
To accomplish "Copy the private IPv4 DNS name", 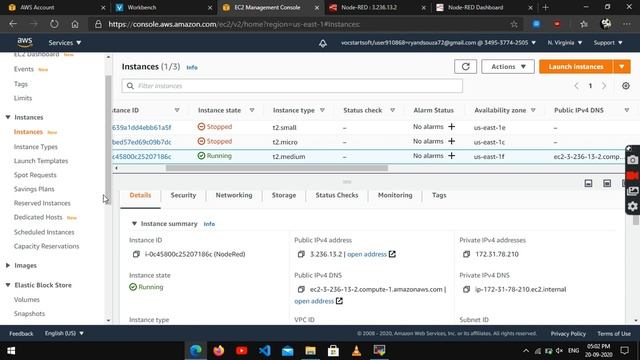I will [x=467, y=289].
